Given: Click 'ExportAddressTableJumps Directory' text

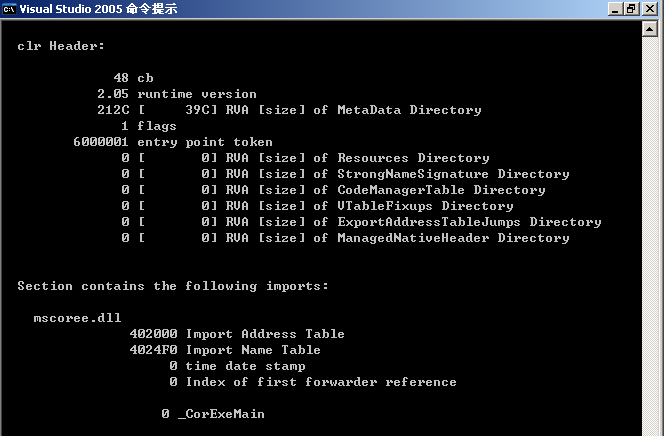Looking at the screenshot, I should 470,222.
